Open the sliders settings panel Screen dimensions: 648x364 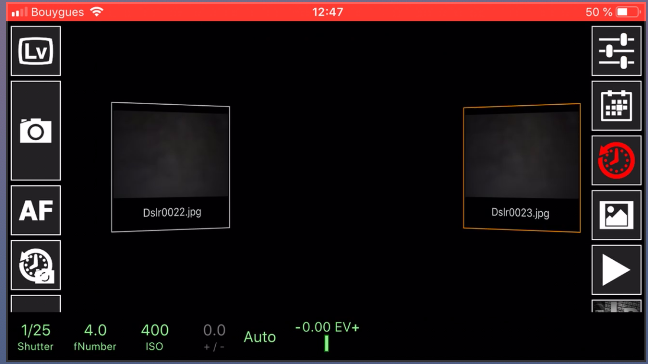click(x=616, y=51)
